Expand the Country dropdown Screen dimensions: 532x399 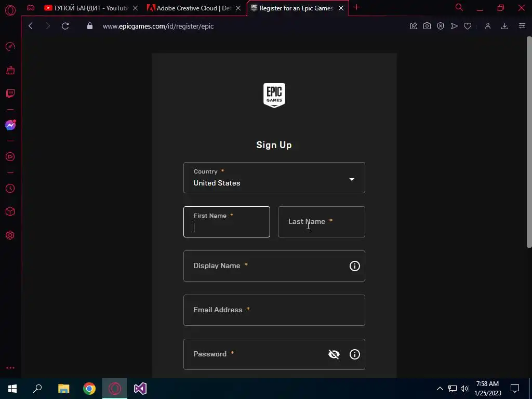click(274, 178)
